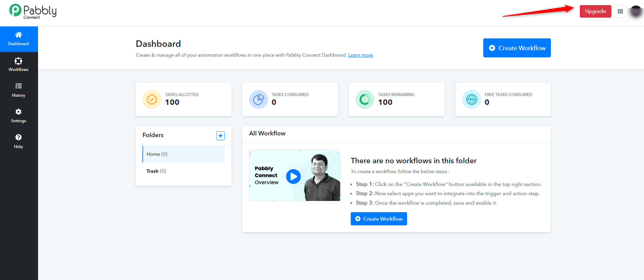Viewport: 644px width, 280px height.
Task: Play the Pabbly Connect Overview video
Action: click(x=293, y=176)
